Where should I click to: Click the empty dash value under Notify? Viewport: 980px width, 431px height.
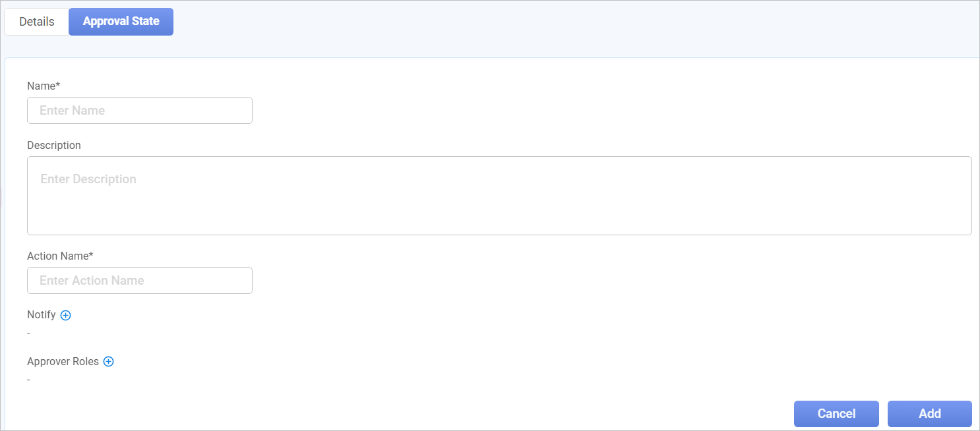[28, 333]
